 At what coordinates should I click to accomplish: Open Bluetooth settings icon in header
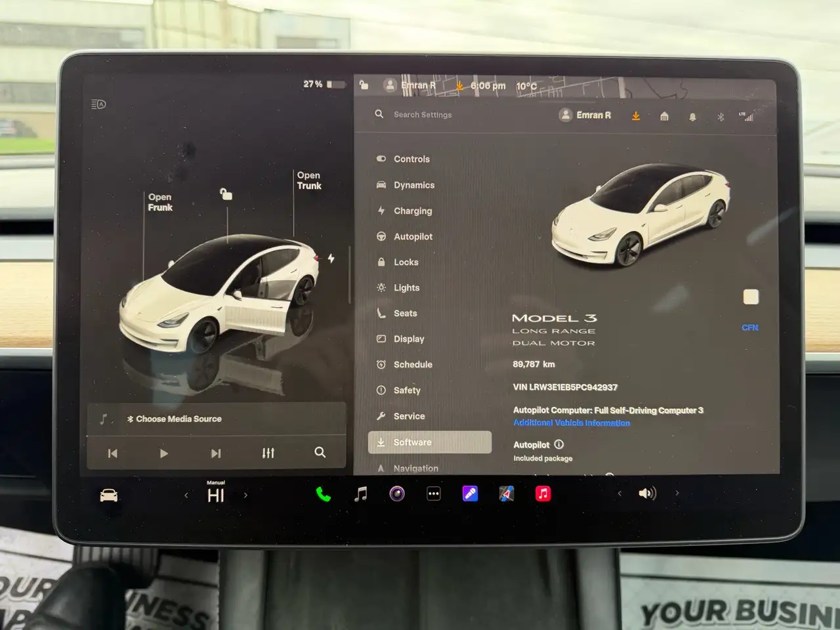(x=721, y=117)
